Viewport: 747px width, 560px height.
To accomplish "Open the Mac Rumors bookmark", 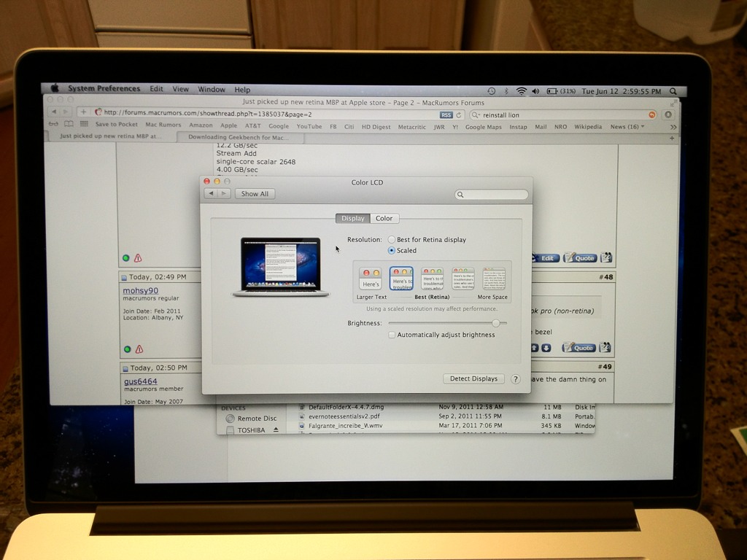I will (163, 125).
